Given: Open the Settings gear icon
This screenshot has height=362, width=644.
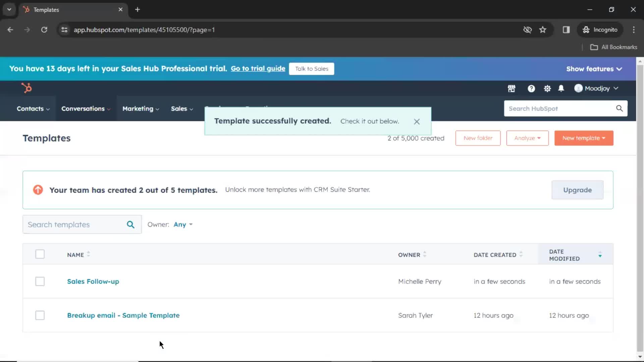Looking at the screenshot, I should (547, 88).
